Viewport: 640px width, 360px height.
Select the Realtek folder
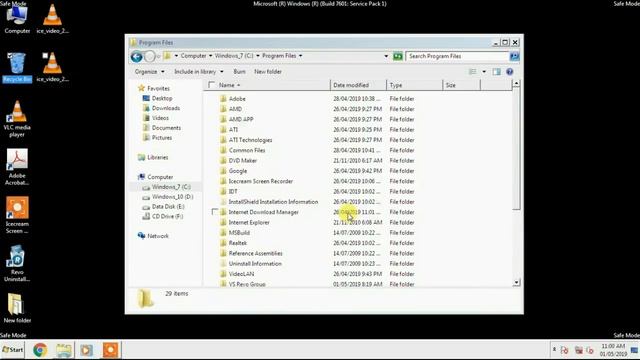coord(238,243)
